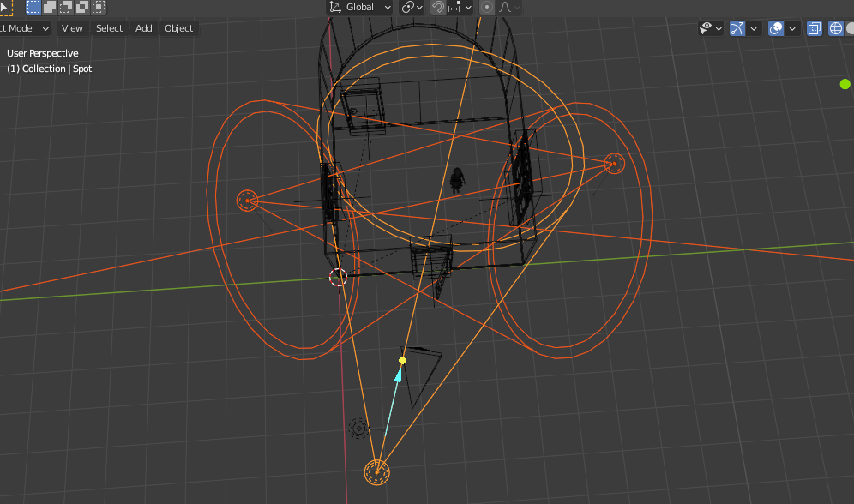Choose the Intersect Selection mode icon
The height and width of the screenshot is (504, 854).
tap(99, 7)
